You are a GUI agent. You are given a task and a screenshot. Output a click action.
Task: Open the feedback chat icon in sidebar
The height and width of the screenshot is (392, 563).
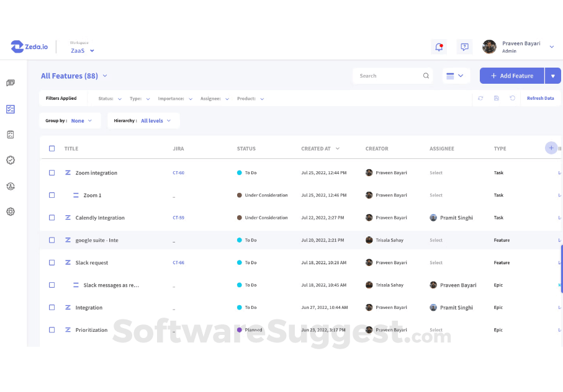click(x=10, y=82)
